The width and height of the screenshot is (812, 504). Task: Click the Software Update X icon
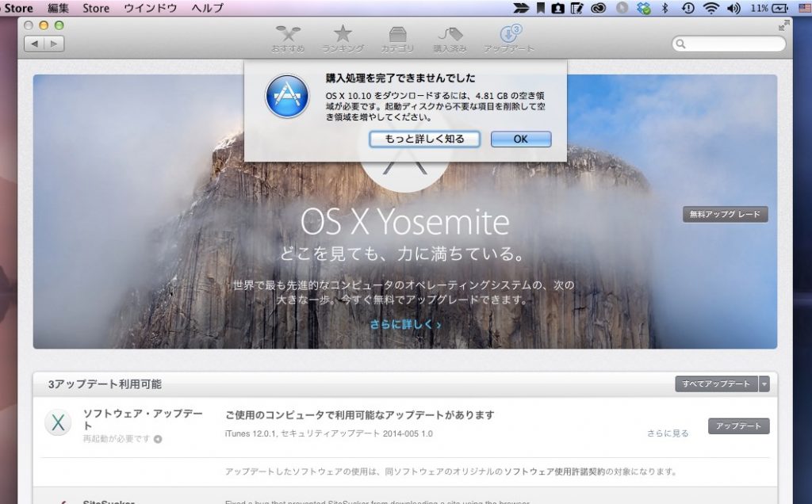[x=58, y=422]
